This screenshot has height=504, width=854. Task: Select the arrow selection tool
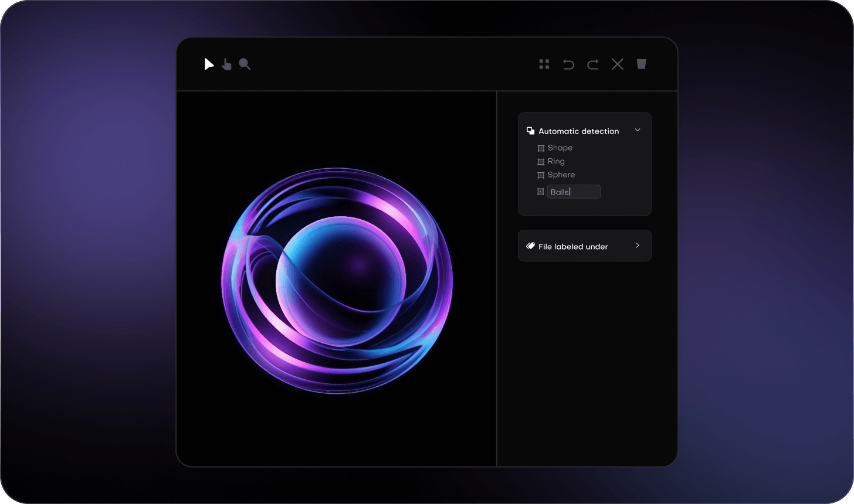click(209, 64)
